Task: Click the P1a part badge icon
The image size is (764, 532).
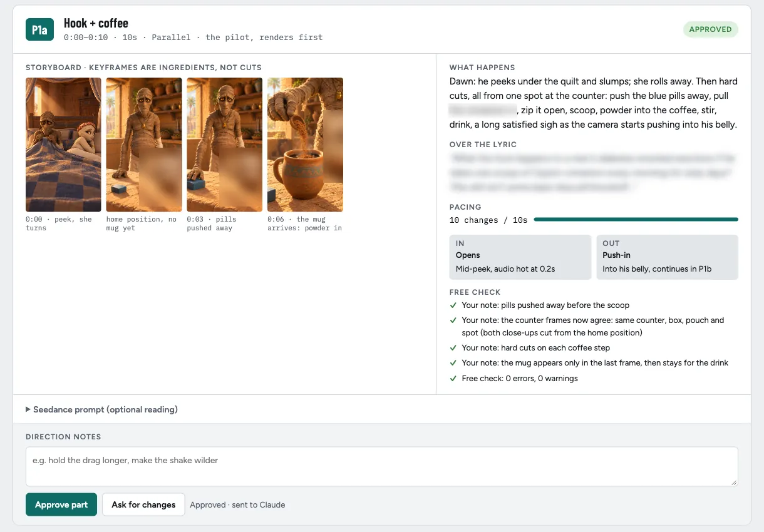Action: point(39,29)
